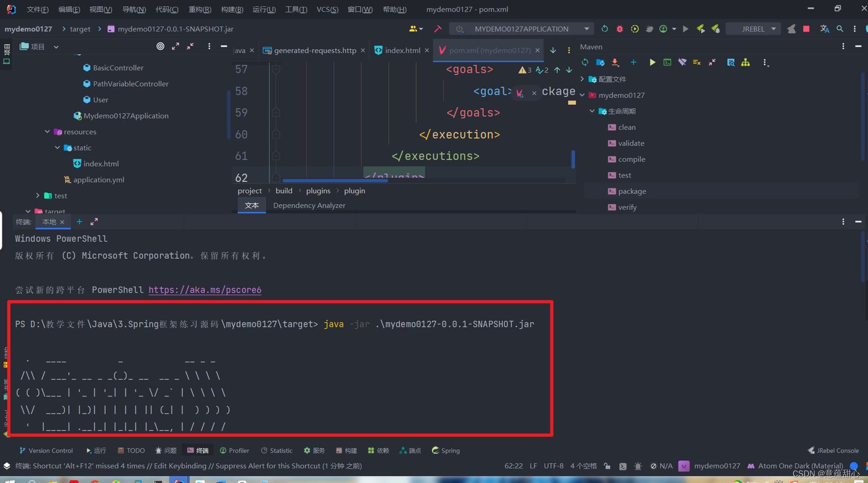Screen dimensions: 868x483
Task: Click Maven execute goal terminal icon
Action: point(667,62)
